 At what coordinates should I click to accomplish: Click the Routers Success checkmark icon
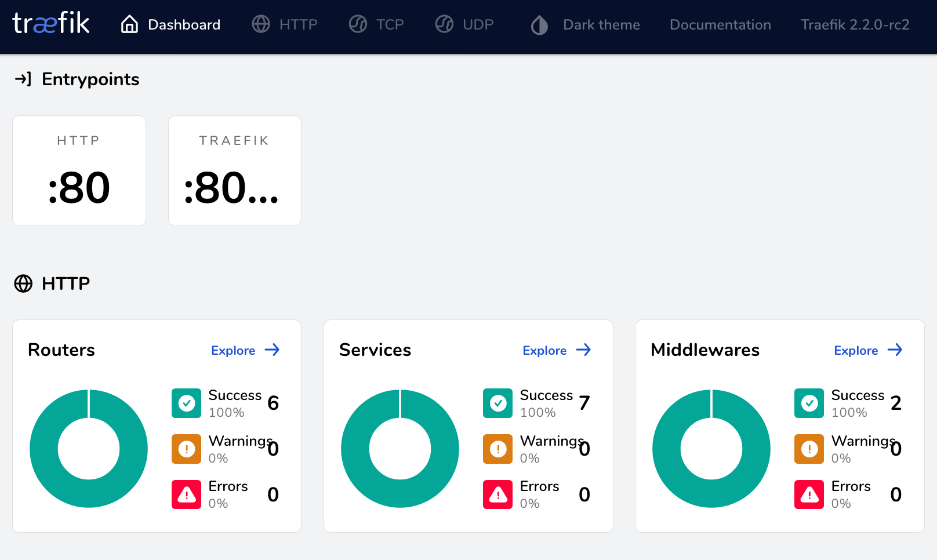tap(187, 403)
